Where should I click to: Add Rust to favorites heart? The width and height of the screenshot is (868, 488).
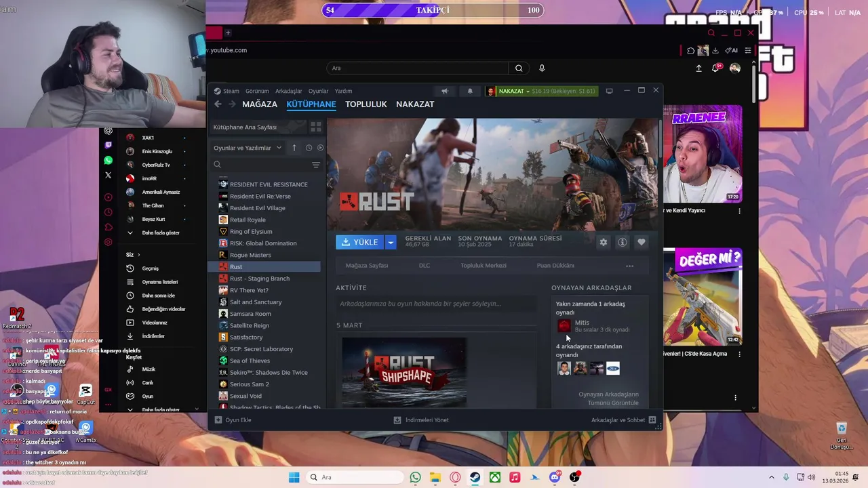[x=641, y=242]
